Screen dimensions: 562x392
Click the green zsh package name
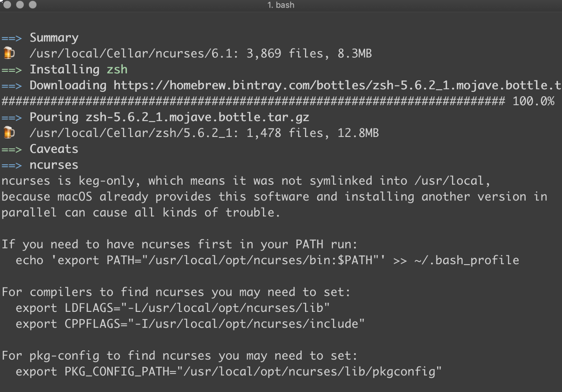[x=117, y=69]
